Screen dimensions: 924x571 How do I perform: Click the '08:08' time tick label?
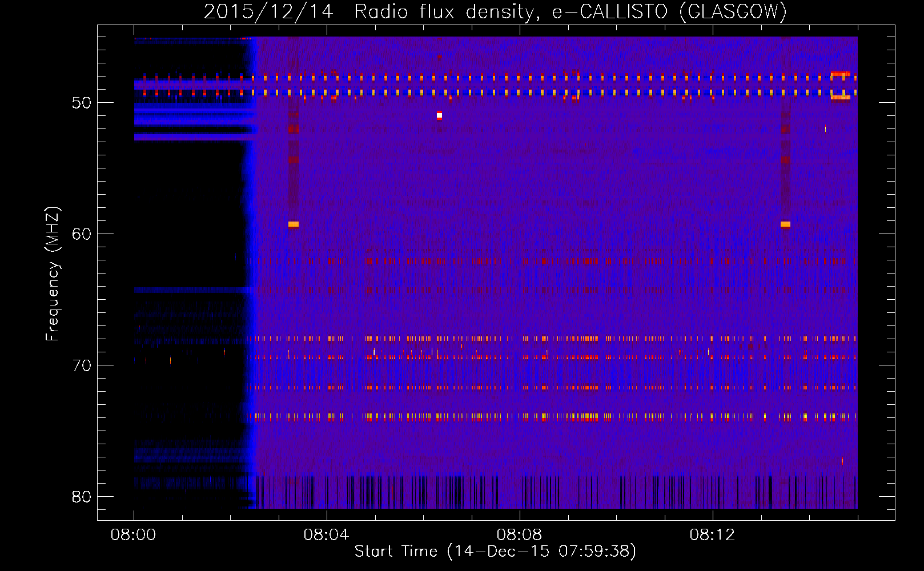(519, 535)
